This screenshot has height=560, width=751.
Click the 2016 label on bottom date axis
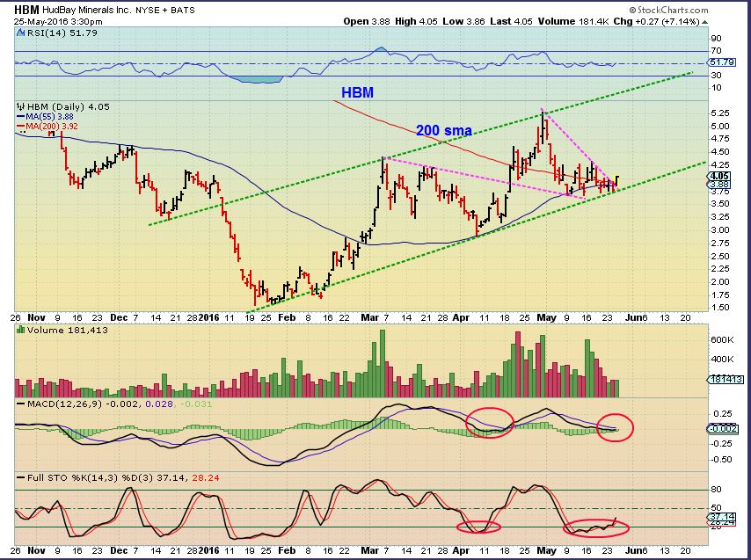pyautogui.click(x=208, y=551)
